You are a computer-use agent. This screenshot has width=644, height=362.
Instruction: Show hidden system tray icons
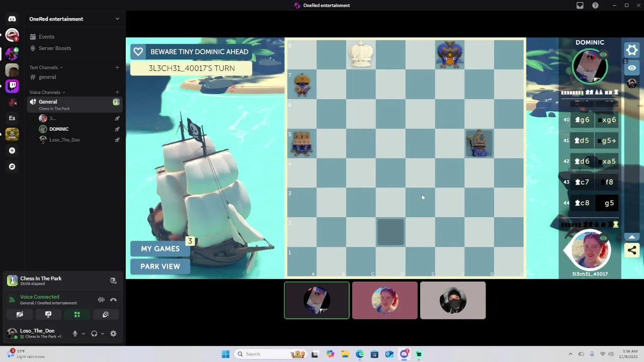[570, 354]
